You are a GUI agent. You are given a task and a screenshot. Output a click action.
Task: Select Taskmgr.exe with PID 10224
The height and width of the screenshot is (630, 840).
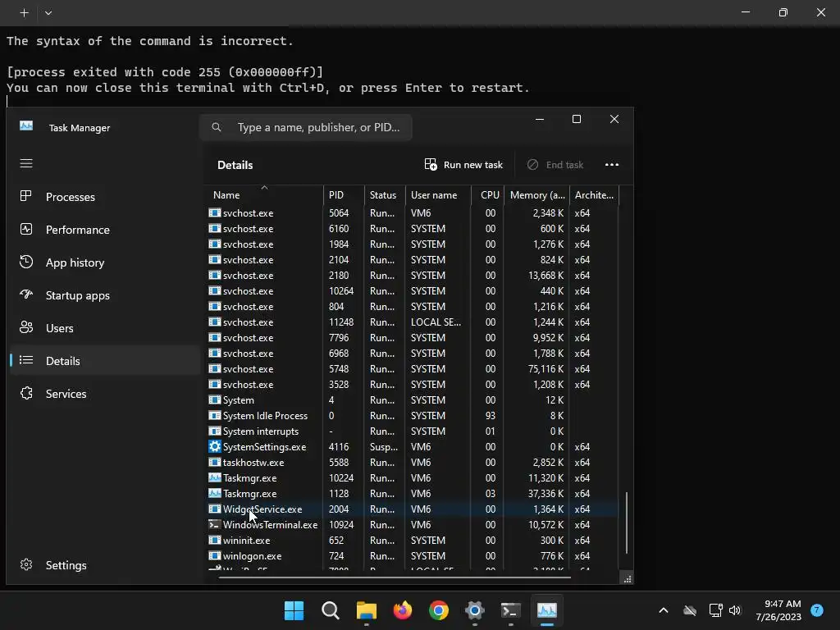point(412,478)
